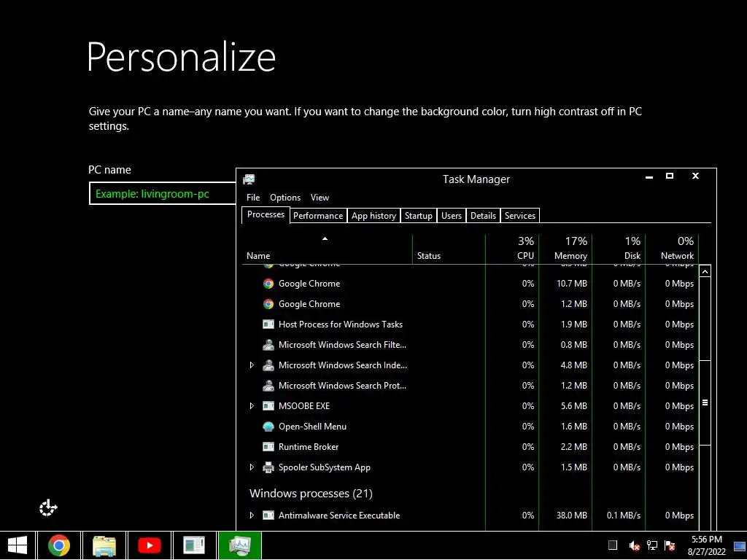Screen dimensions: 747x560
Task: Click the scrollbar up arrow in Task Manager
Action: tap(705, 271)
